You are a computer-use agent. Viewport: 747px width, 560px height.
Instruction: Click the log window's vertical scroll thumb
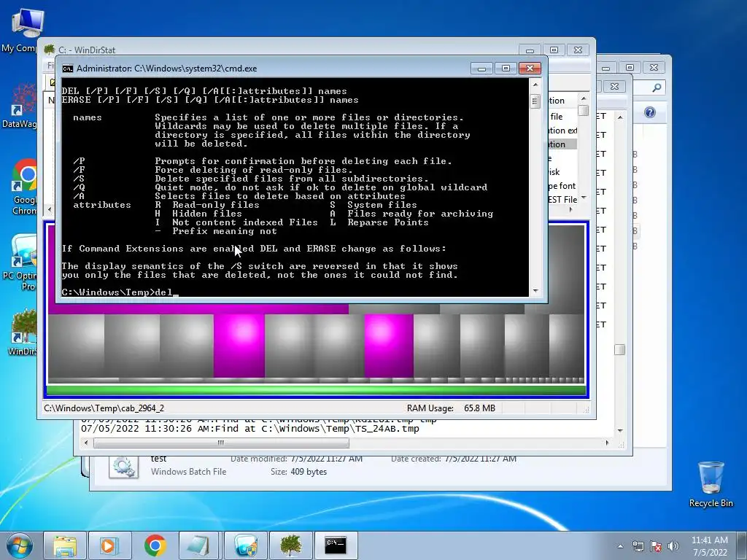(620, 349)
